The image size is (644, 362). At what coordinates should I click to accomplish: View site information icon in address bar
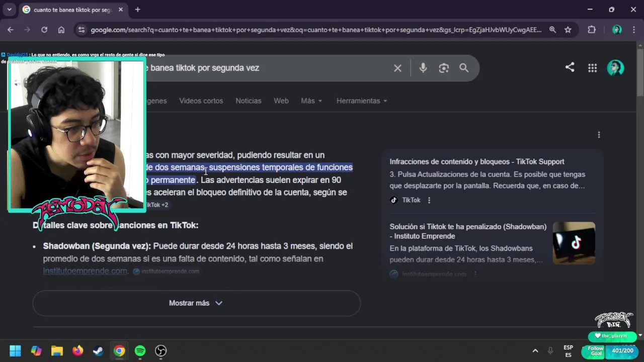[x=82, y=30]
